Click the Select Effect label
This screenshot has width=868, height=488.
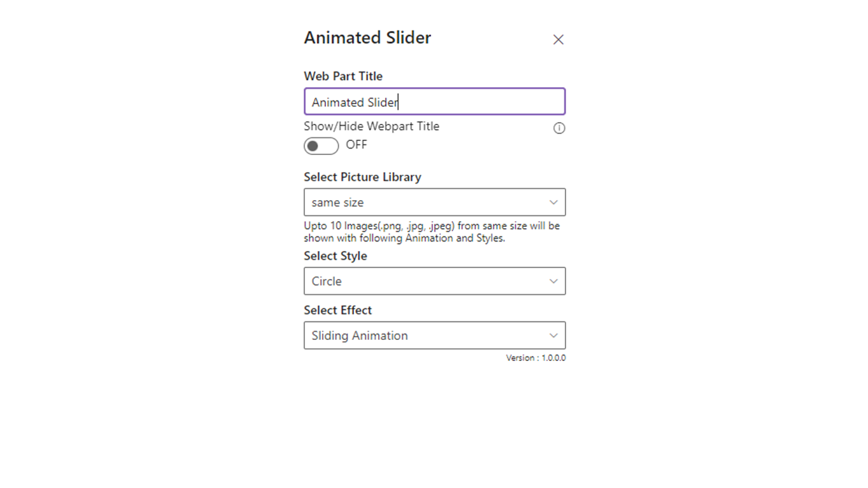tap(337, 310)
